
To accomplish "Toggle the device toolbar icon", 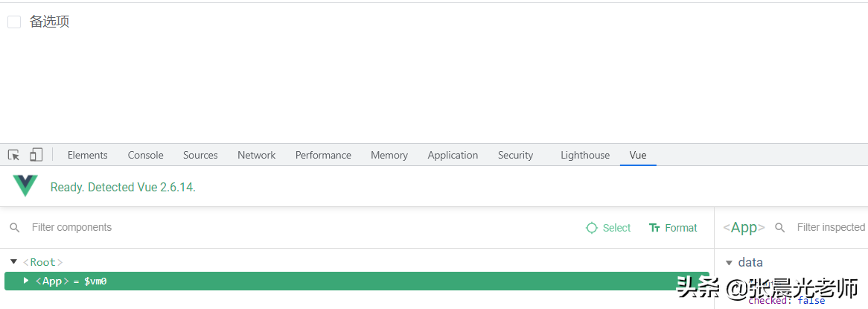I will [36, 155].
